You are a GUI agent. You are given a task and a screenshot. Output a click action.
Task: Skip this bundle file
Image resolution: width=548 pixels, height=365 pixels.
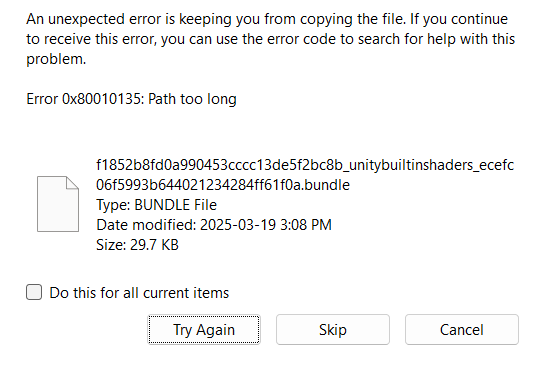333,329
